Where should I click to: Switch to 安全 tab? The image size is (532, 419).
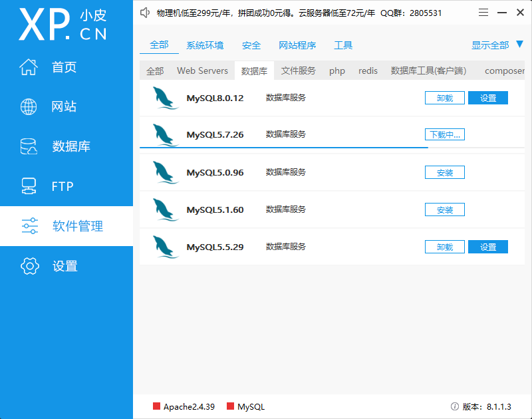click(x=251, y=45)
